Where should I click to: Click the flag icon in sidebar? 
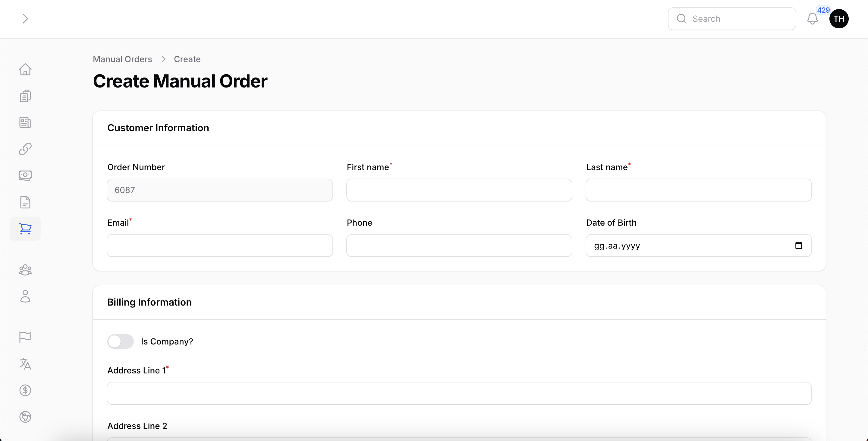[25, 337]
